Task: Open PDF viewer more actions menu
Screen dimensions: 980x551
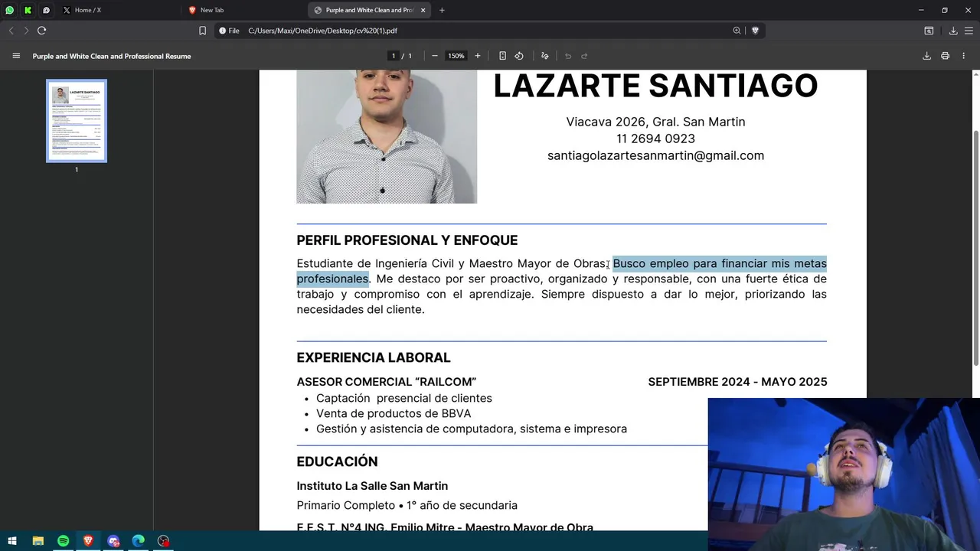Action: click(964, 56)
